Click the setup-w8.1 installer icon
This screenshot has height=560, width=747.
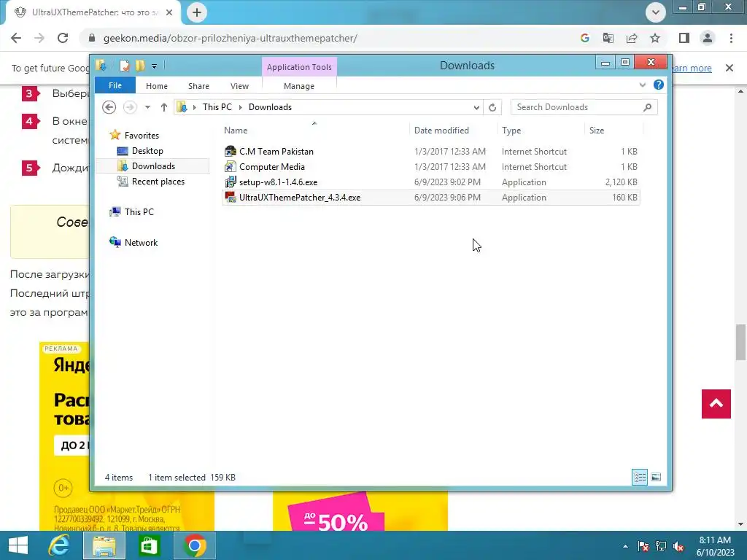pyautogui.click(x=231, y=182)
